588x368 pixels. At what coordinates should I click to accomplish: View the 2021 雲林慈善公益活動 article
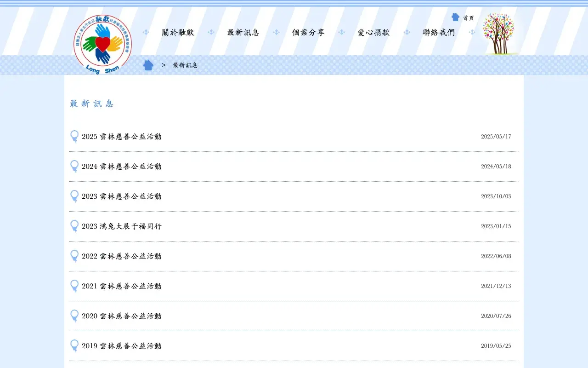122,286
